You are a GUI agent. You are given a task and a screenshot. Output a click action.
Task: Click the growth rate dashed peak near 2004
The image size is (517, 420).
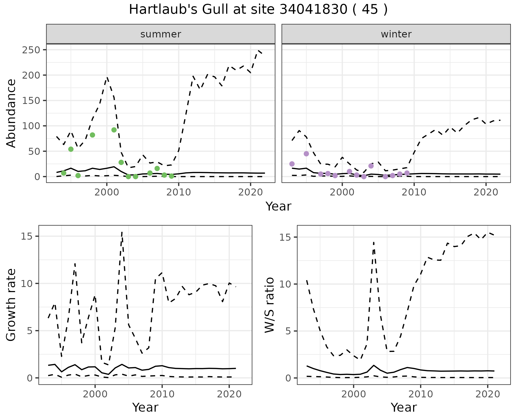coord(122,232)
